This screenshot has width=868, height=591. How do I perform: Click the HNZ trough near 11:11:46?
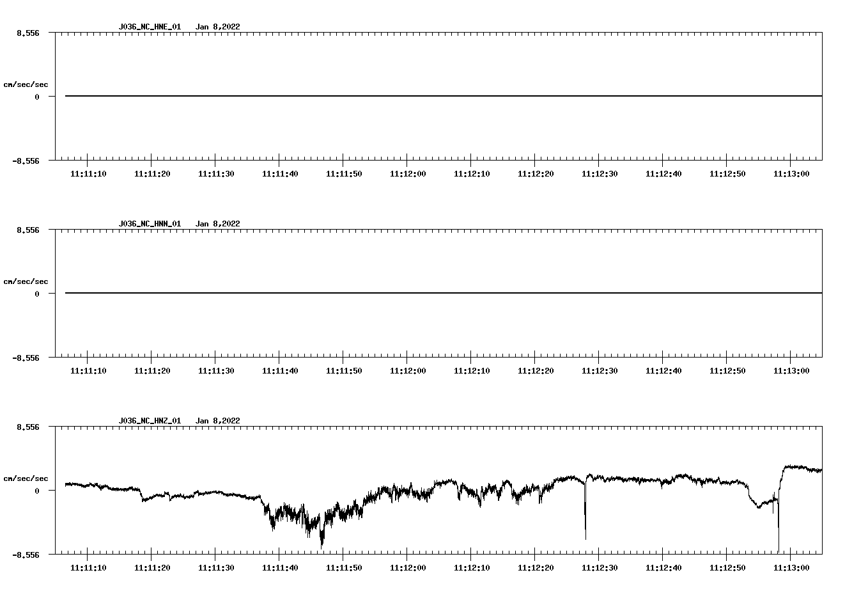coord(322,534)
